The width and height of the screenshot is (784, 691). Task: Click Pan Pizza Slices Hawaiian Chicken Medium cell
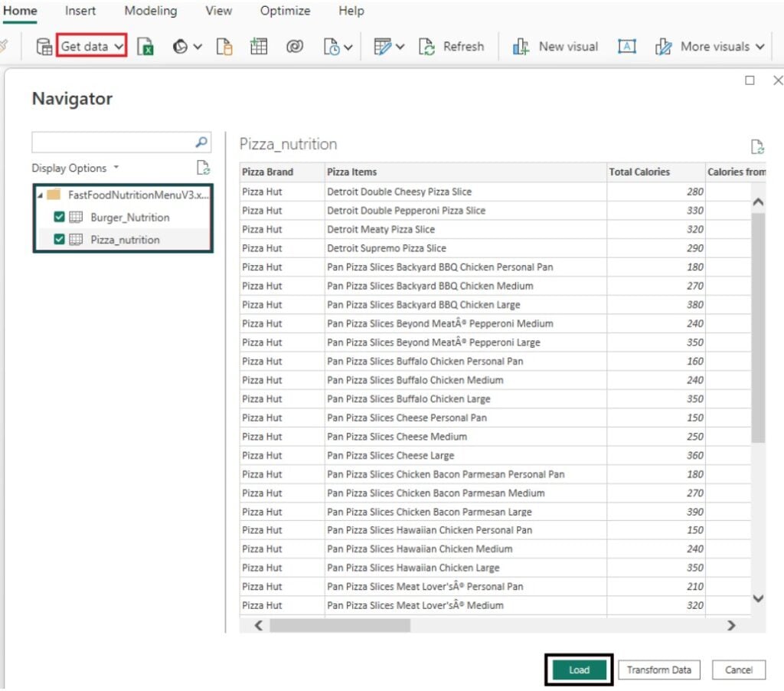pos(465,549)
